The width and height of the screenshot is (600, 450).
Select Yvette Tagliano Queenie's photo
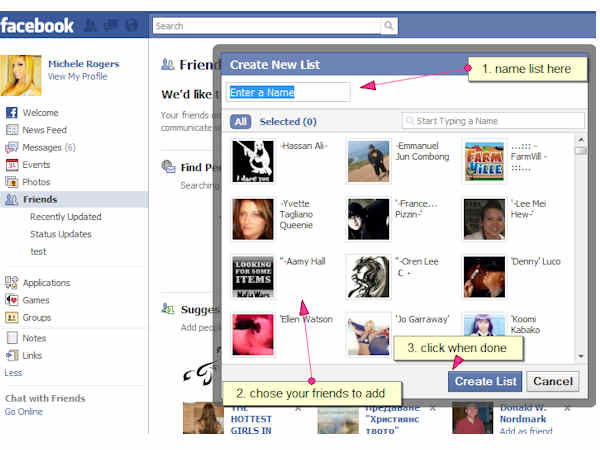tap(253, 219)
